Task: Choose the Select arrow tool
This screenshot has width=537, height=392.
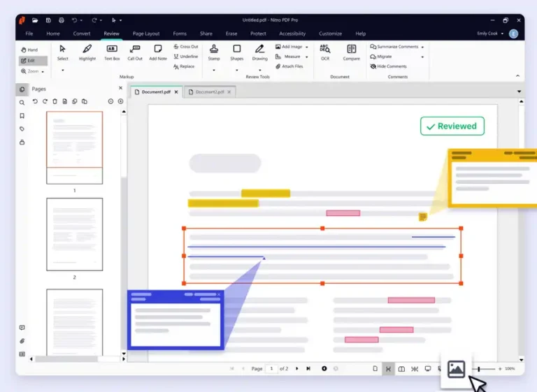Action: (x=62, y=52)
